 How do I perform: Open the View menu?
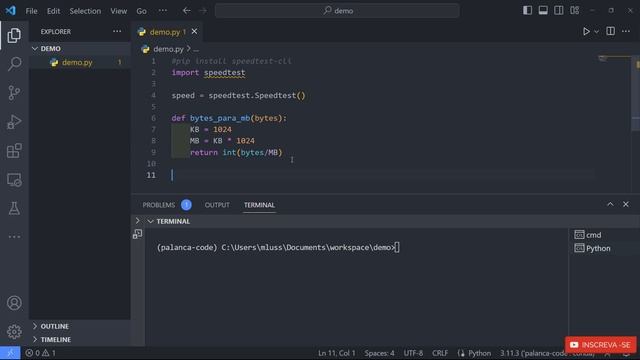[x=118, y=11]
